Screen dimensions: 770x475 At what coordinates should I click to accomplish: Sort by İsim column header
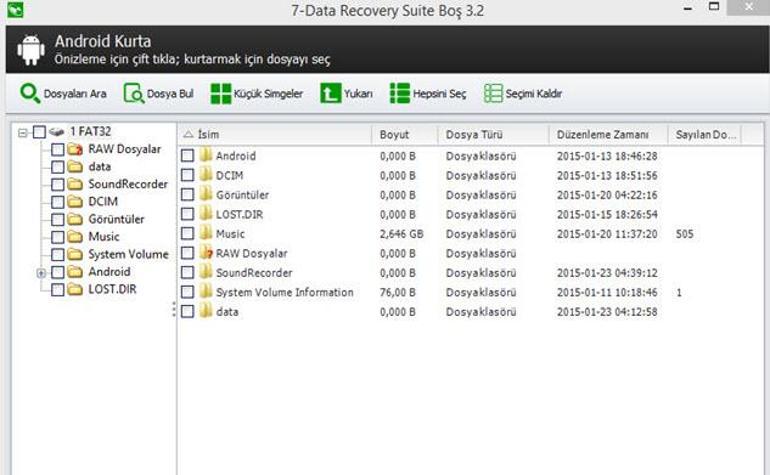click(x=207, y=135)
